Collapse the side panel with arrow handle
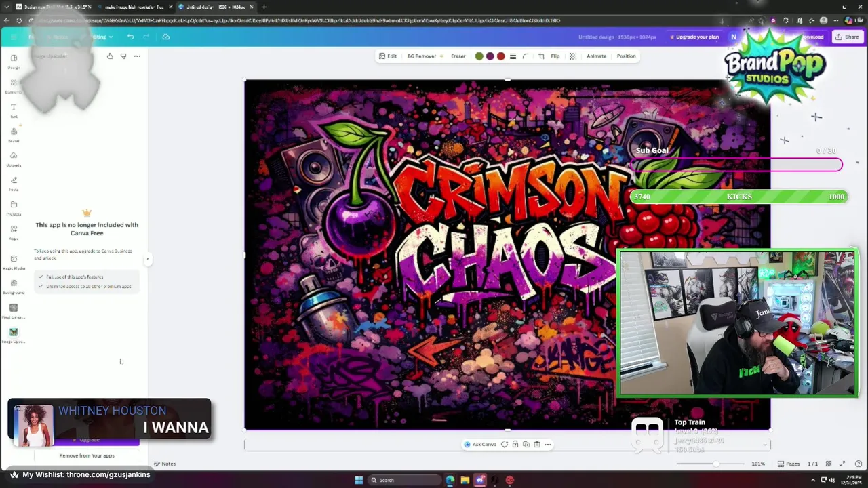 point(148,259)
